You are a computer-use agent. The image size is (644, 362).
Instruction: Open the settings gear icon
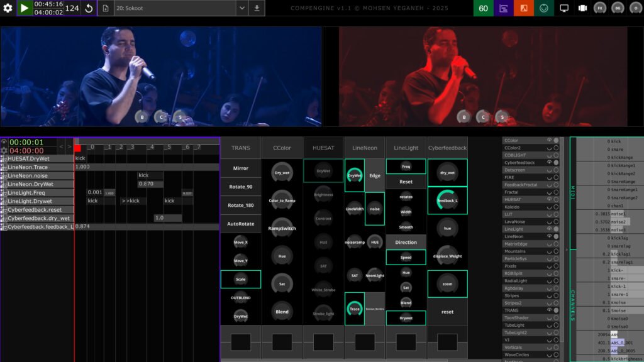point(8,8)
